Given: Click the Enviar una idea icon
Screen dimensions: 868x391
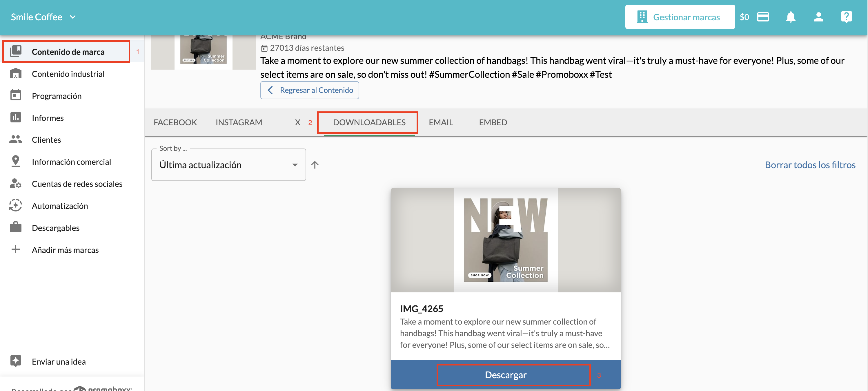Looking at the screenshot, I should click(15, 361).
